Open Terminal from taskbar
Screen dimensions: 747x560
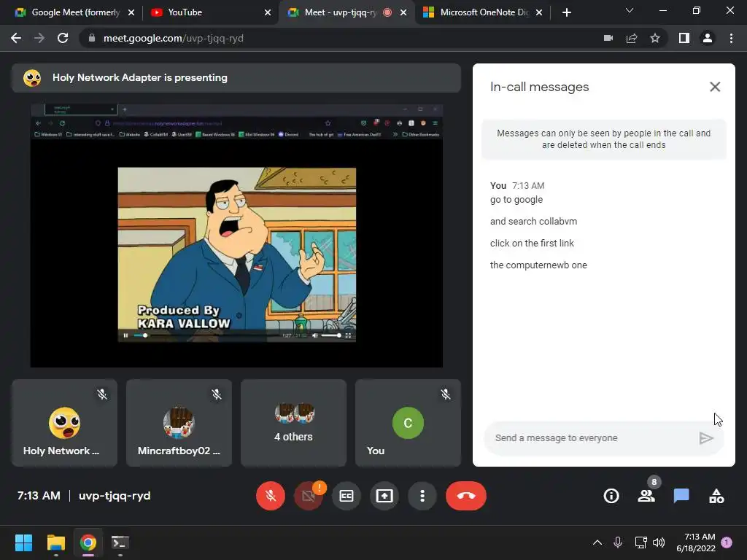120,542
